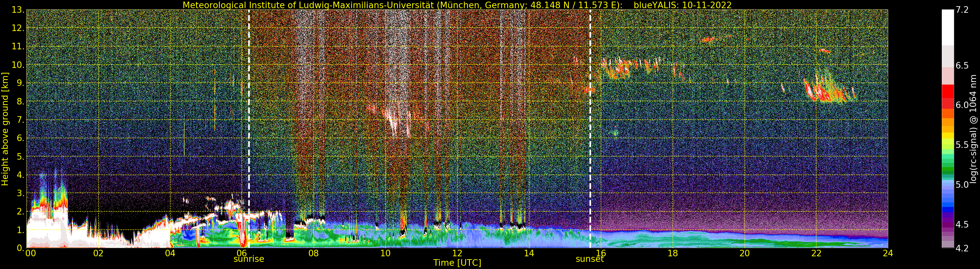Select the colorbar value "6.0"
Image resolution: width=980 pixels, height=269 pixels.
[x=962, y=105]
